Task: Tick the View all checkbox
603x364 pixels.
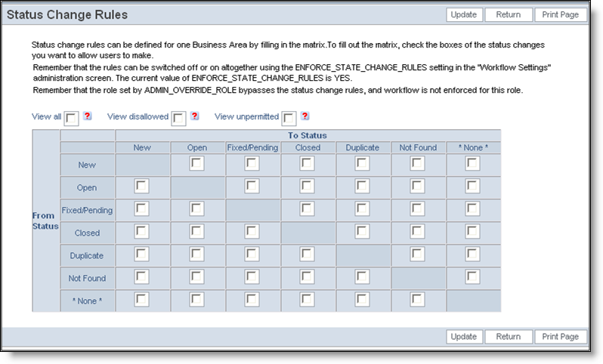Action: (71, 119)
